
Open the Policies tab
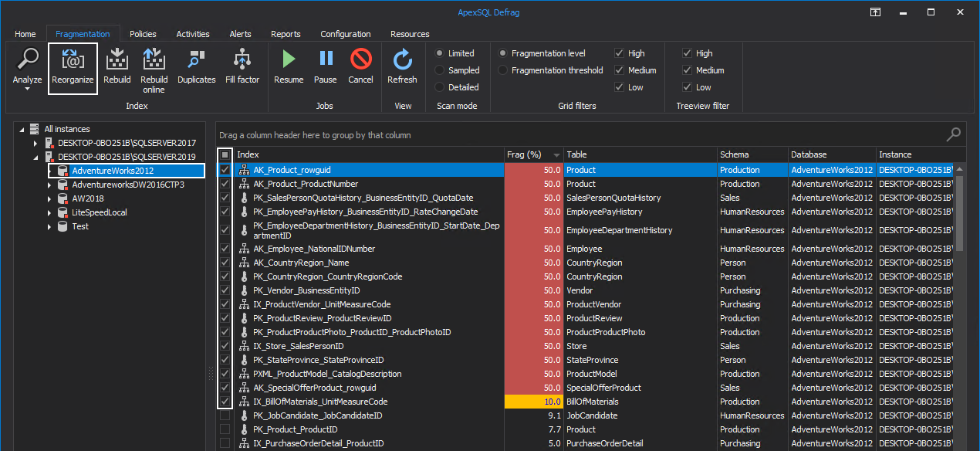143,34
